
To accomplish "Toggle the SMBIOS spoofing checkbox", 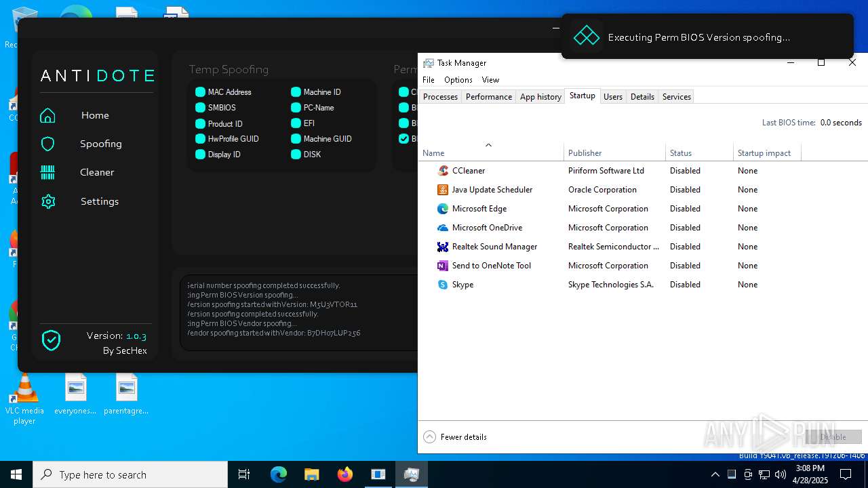I will coord(200,108).
